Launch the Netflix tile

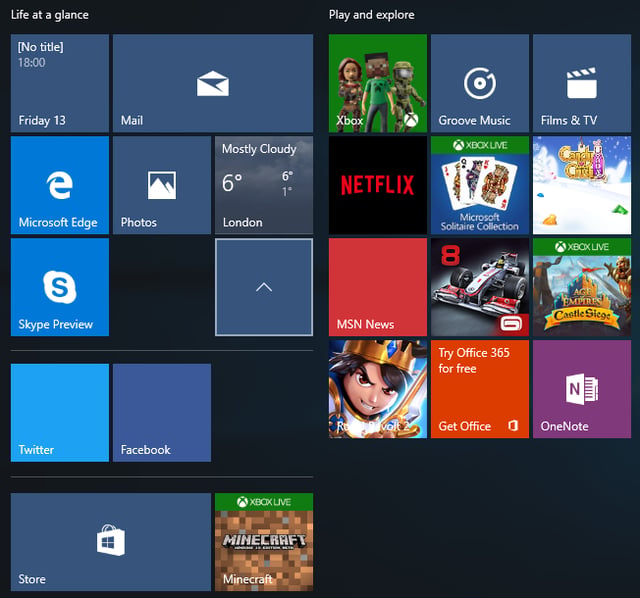click(378, 185)
